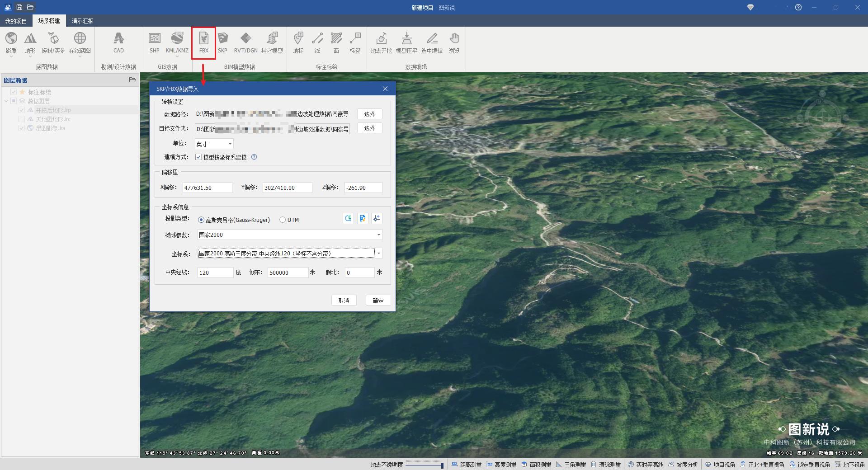Open the CAD data import tool
The width and height of the screenshot is (868, 470).
click(x=118, y=42)
